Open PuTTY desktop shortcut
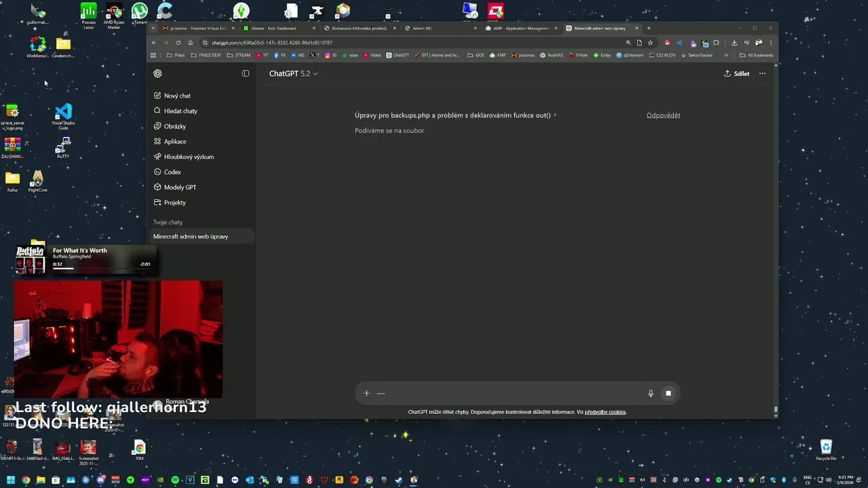 [x=63, y=148]
